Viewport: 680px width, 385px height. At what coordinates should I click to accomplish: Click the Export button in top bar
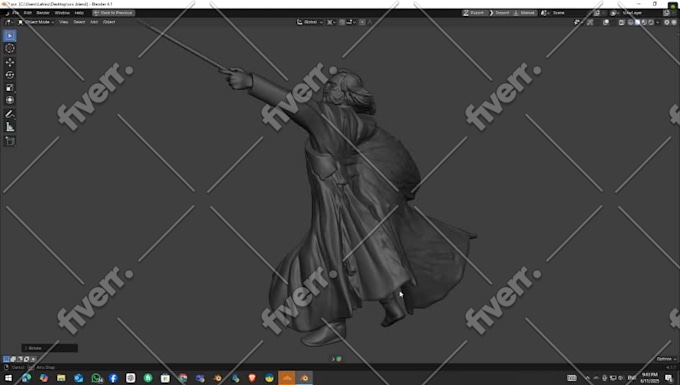pyautogui.click(x=474, y=13)
